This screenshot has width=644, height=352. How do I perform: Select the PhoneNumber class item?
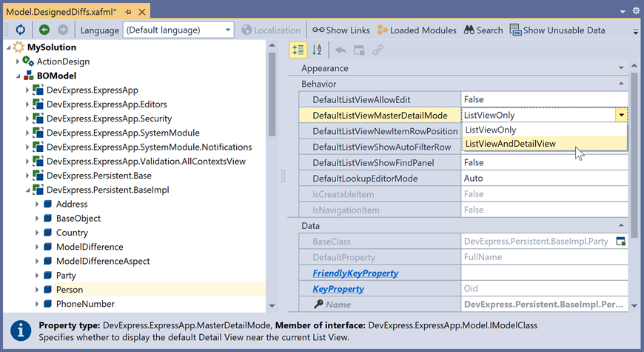(x=85, y=304)
